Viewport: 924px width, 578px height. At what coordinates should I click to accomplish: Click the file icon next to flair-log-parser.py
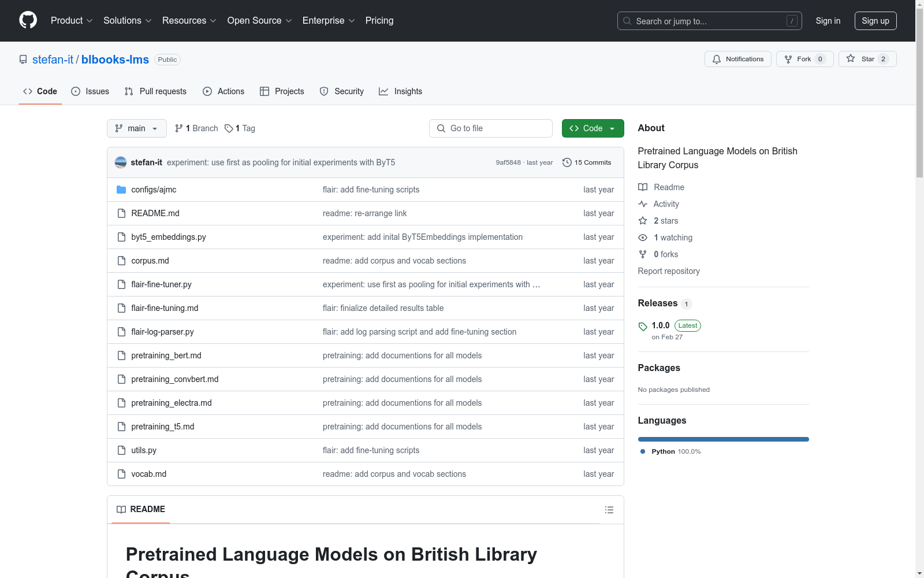coord(121,332)
